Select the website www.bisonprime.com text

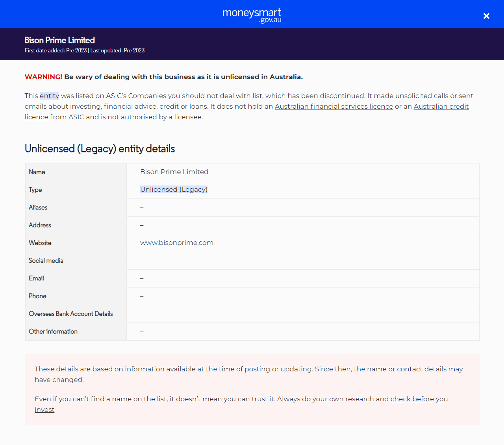[x=176, y=243]
